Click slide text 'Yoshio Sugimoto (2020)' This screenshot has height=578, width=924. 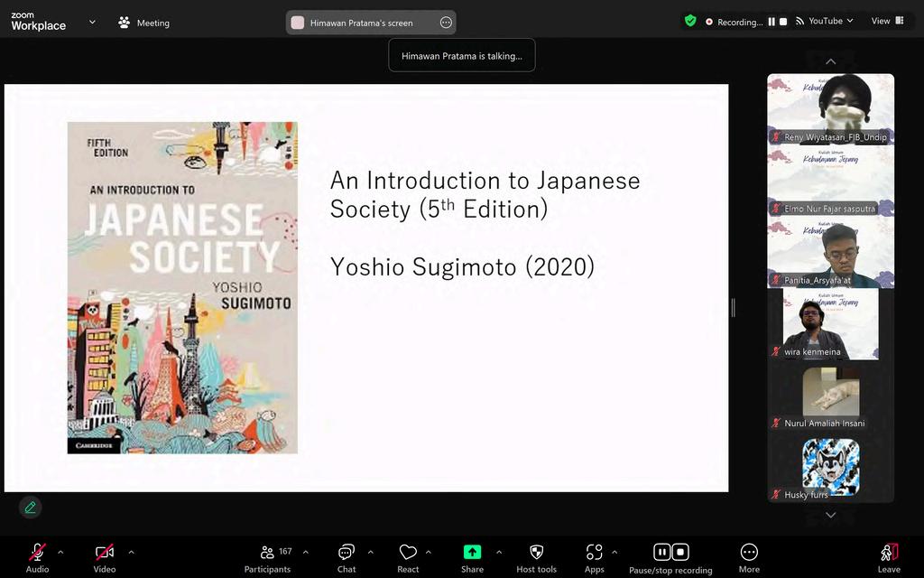click(x=463, y=266)
